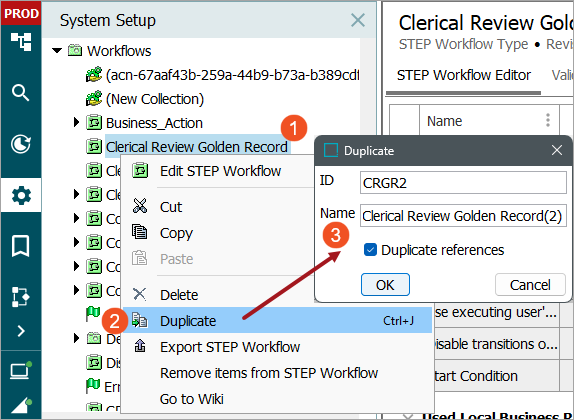Open the Name column options menu
Image resolution: width=574 pixels, height=420 pixels.
(548, 120)
